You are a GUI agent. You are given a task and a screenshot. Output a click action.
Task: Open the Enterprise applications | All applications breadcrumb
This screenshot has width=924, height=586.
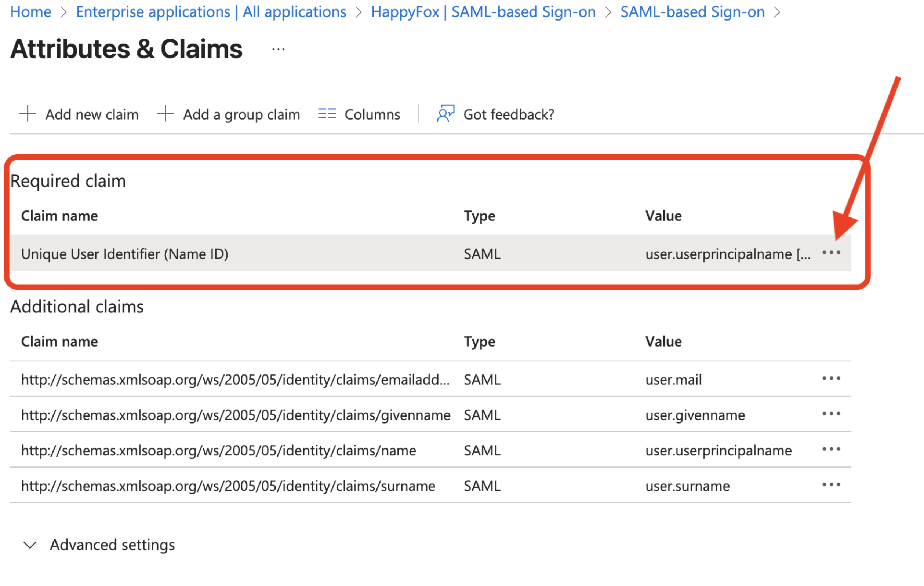pyautogui.click(x=211, y=12)
